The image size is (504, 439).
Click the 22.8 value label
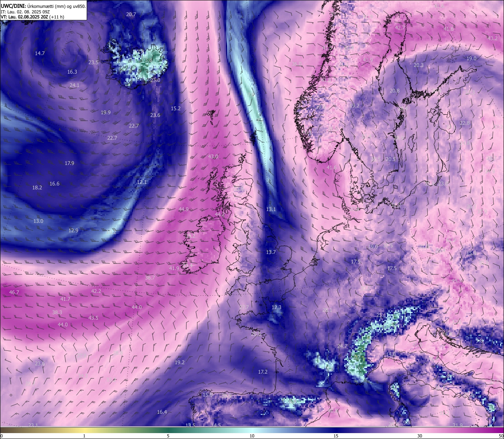tap(465, 123)
